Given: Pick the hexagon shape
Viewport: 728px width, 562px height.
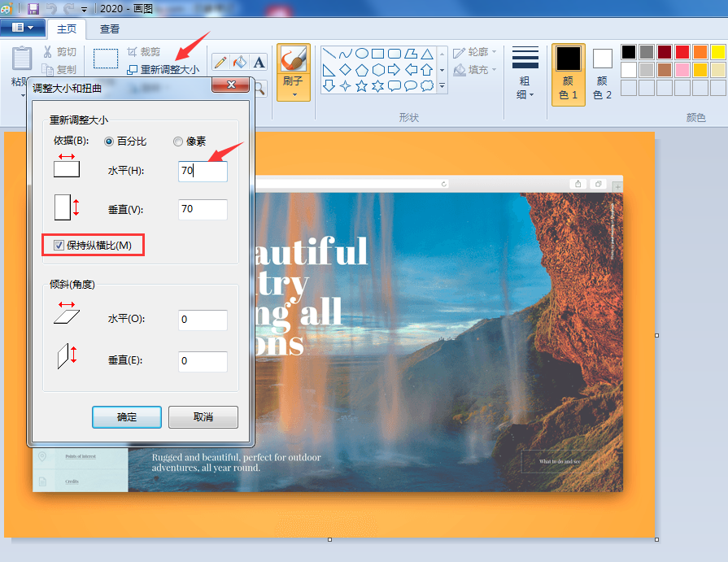Looking at the screenshot, I should pos(378,70).
